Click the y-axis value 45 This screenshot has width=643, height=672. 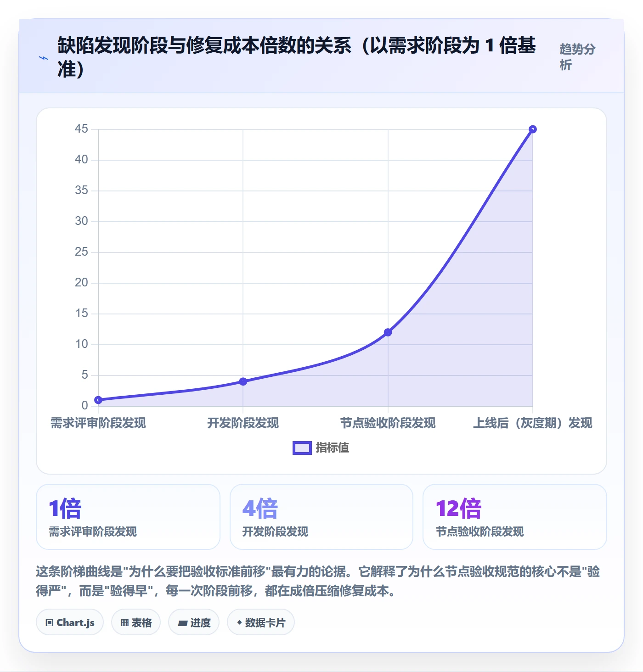click(81, 129)
